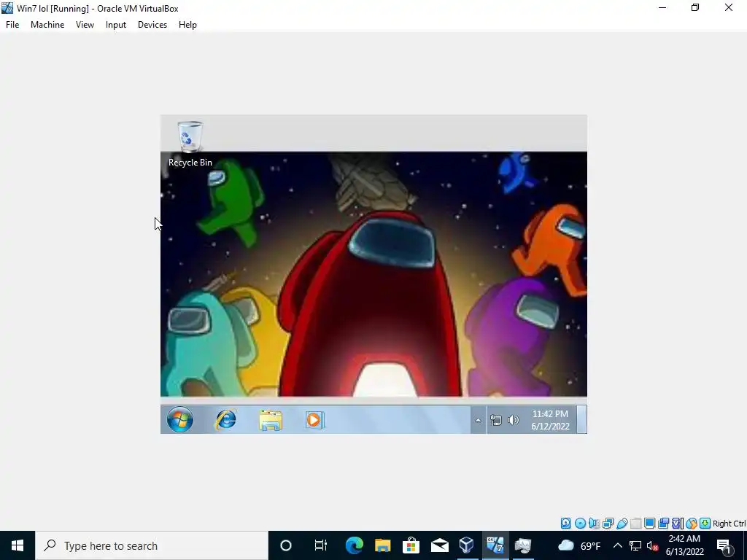Screen dimensions: 747x560
Task: Open the host Windows 10 Start menu
Action: pos(18,545)
